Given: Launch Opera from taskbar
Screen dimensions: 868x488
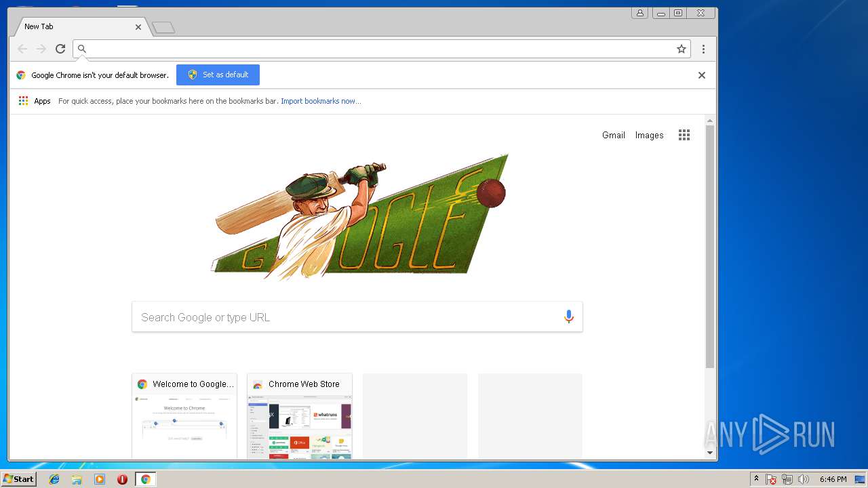Looking at the screenshot, I should tap(122, 479).
